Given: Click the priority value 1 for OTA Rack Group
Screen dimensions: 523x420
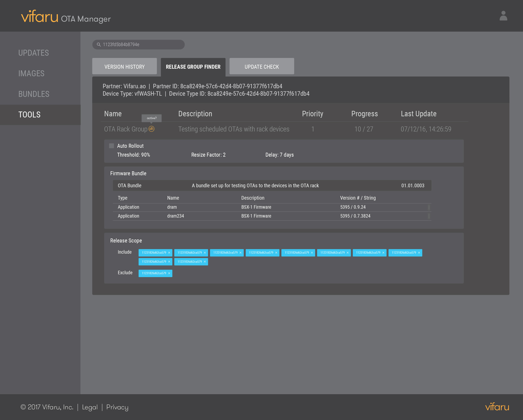Looking at the screenshot, I should pyautogui.click(x=313, y=129).
